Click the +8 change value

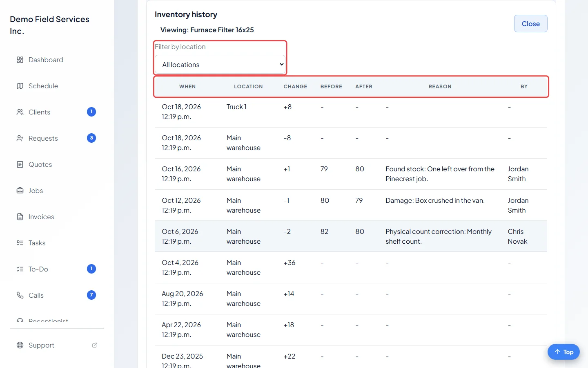click(x=287, y=107)
